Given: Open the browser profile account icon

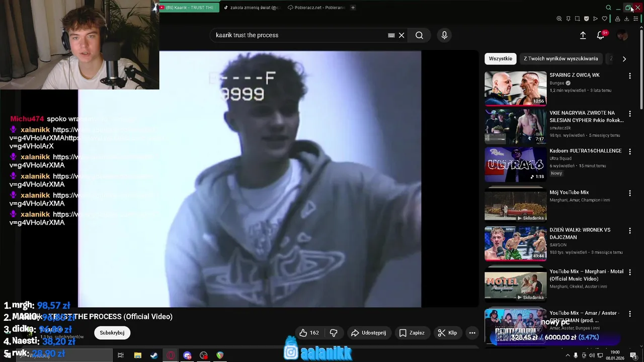Looking at the screenshot, I should coord(617,19).
